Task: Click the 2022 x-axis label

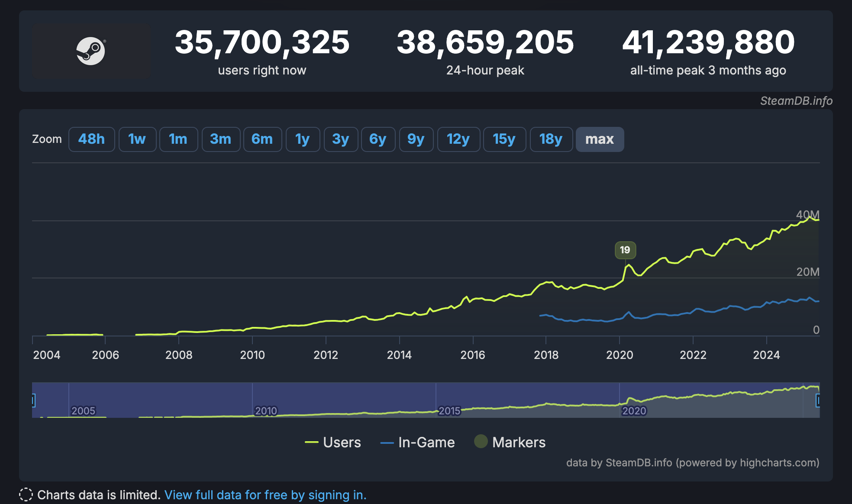Action: 693,355
